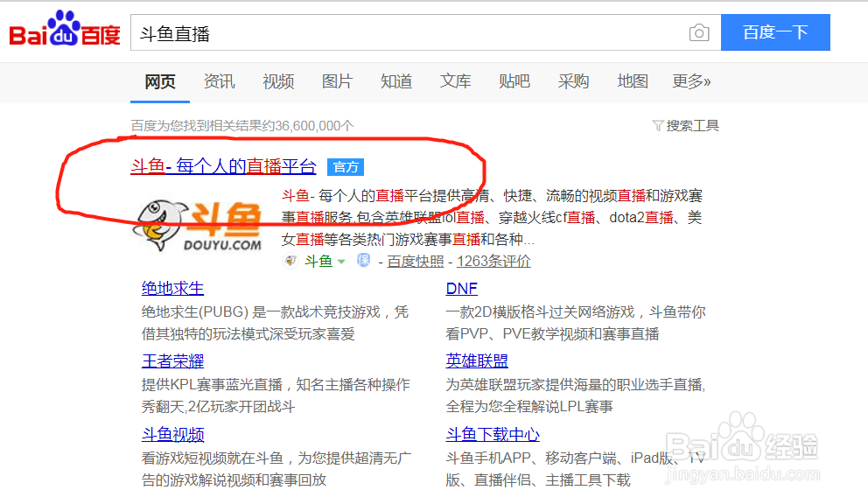Select the 网页 tab
The width and height of the screenshot is (868, 504).
pyautogui.click(x=160, y=82)
